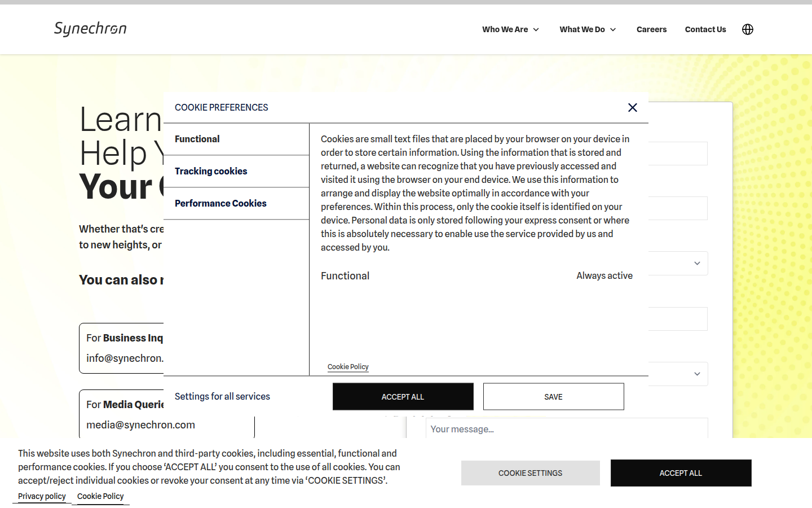Expand the Who We Are menu
The height and width of the screenshot is (508, 812).
(510, 29)
